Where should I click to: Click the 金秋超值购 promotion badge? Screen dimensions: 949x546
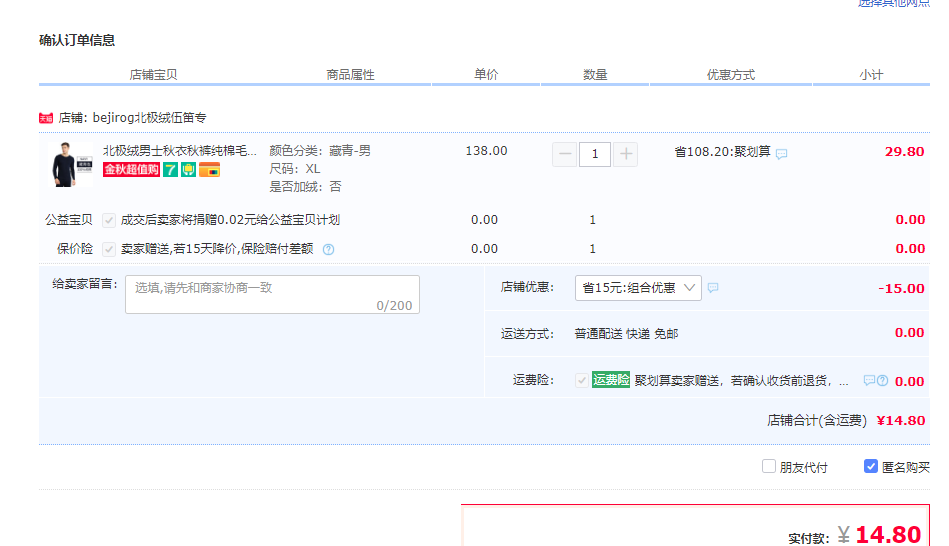[x=131, y=169]
